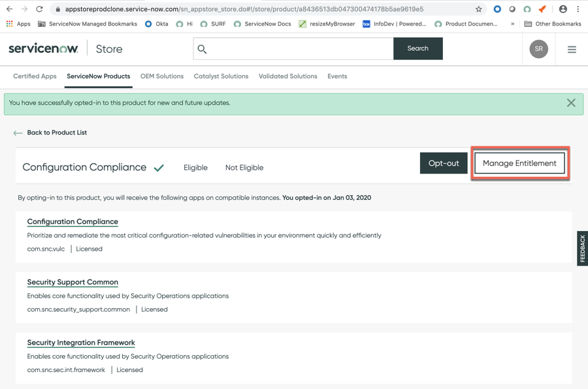Open Product Documentation bookmark
588x389 pixels.
(x=466, y=23)
